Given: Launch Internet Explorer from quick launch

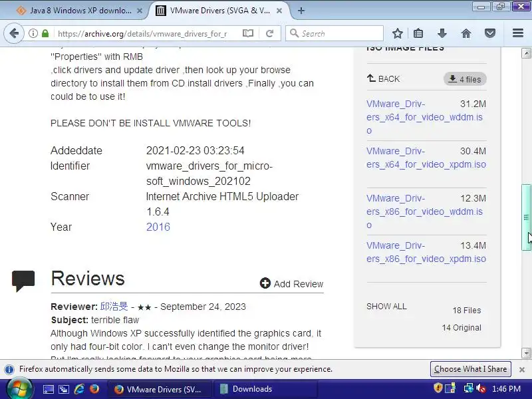Looking at the screenshot, I should pyautogui.click(x=79, y=389).
